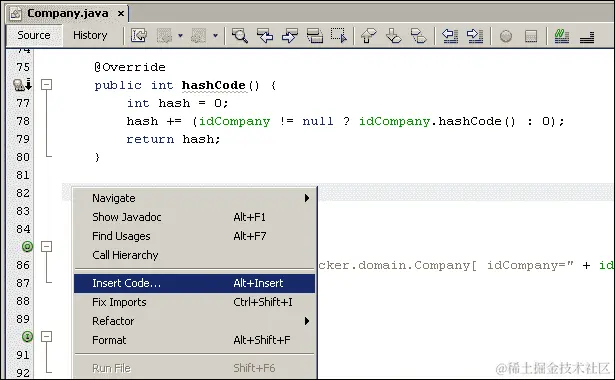Image resolution: width=615 pixels, height=380 pixels.
Task: Select Call Hierarchy menu entry
Action: 195,255
